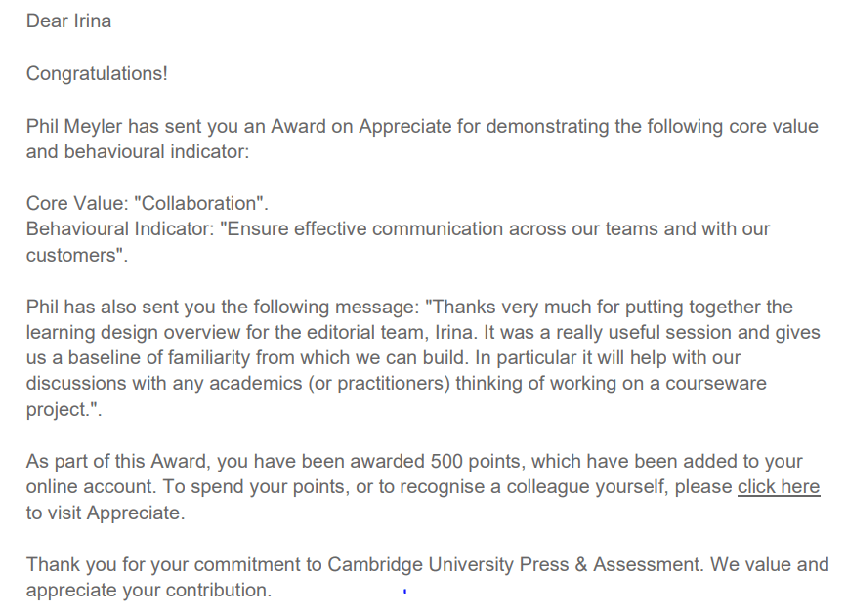Click the word "project" ending Phil's message
Viewport: 847px width, 616px height.
click(59, 409)
